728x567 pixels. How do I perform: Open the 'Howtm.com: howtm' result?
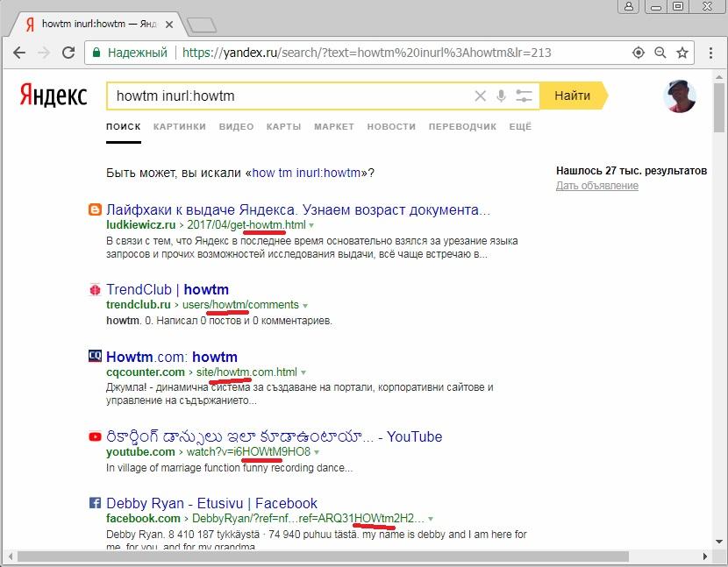coord(172,357)
